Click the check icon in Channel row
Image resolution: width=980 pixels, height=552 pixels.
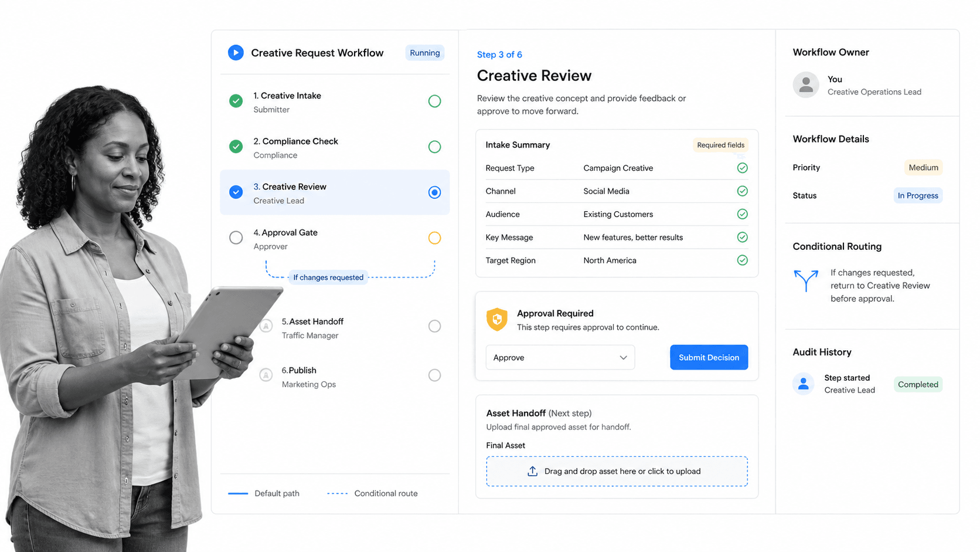click(x=742, y=191)
